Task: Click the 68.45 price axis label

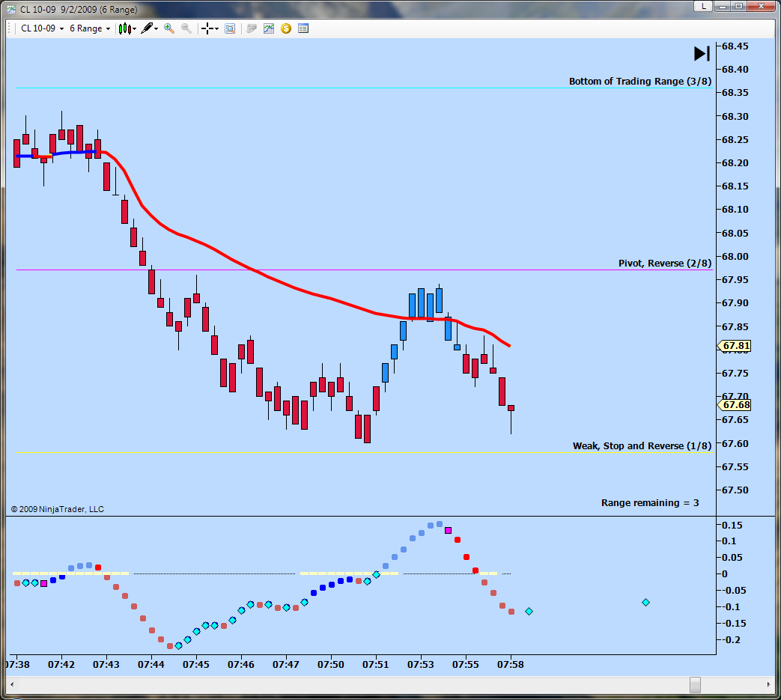Action: click(x=735, y=46)
